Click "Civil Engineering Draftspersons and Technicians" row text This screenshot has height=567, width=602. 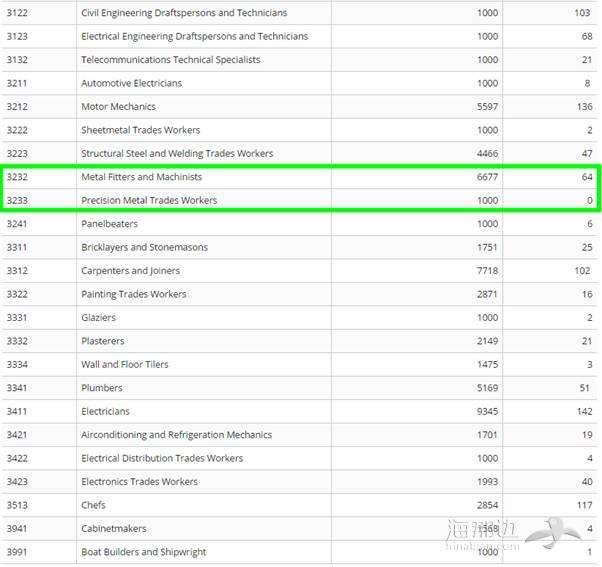coord(184,13)
